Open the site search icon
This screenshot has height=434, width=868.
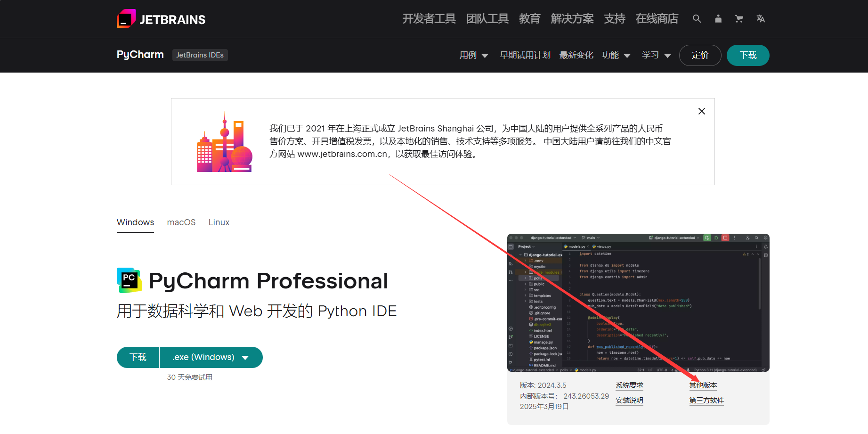(697, 19)
